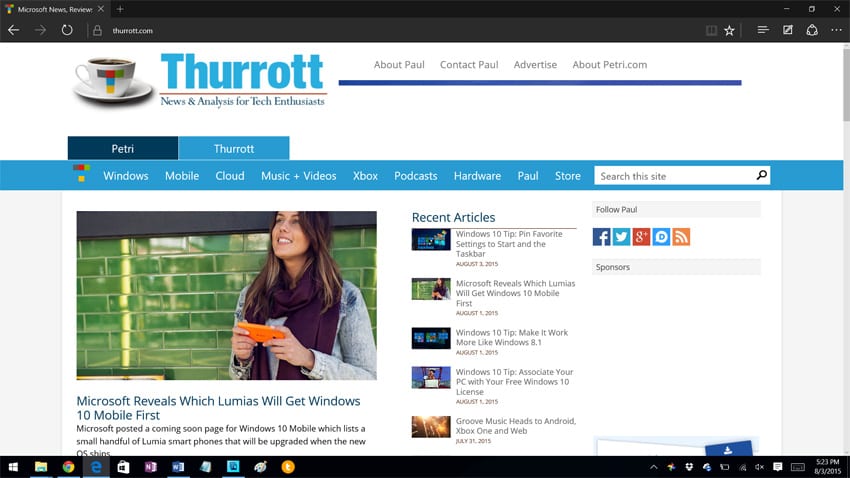Image resolution: width=850 pixels, height=478 pixels.
Task: Open the Xbox nav menu item
Action: (365, 176)
